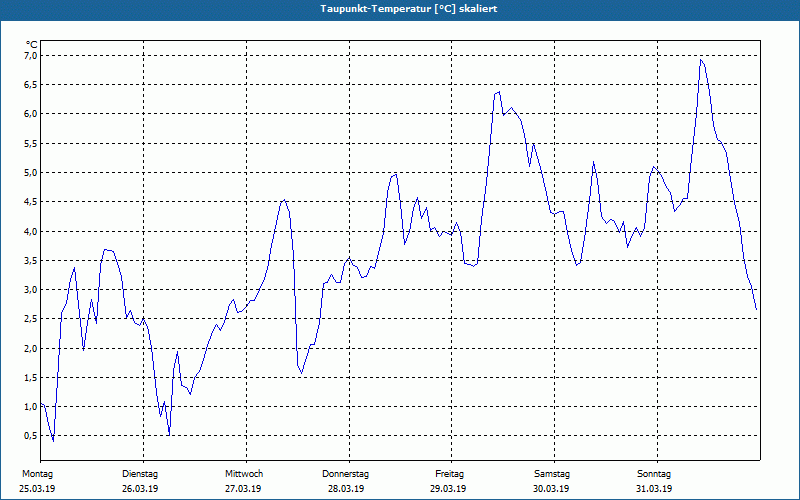Select the Mittwoch day label
Viewport: 800px width, 500px height.
pos(244,474)
